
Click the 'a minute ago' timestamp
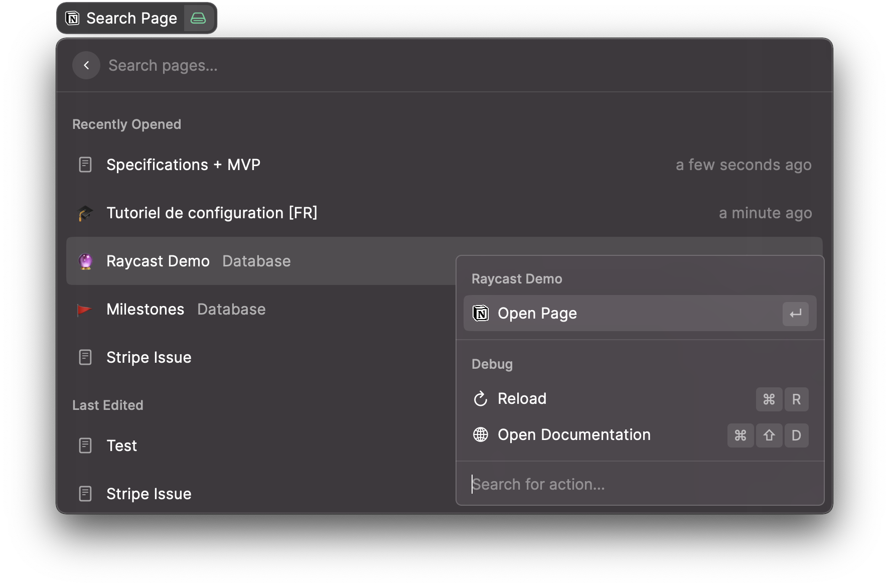pos(765,213)
